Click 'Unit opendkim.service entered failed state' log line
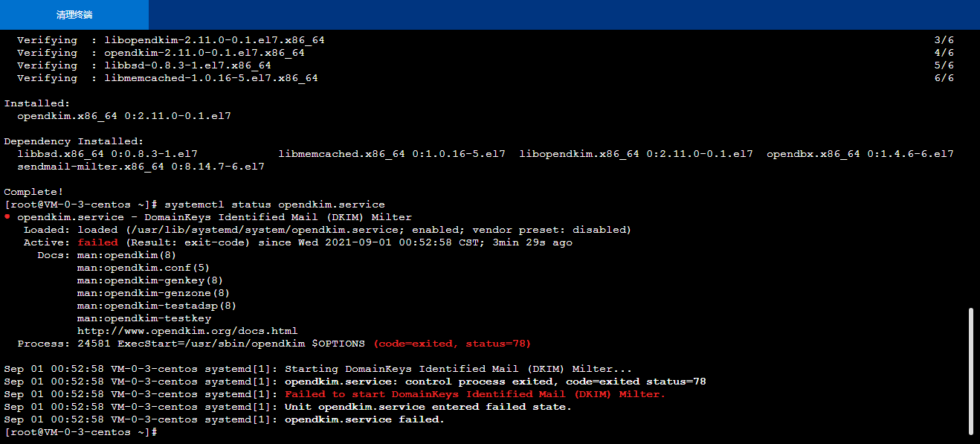 428,407
